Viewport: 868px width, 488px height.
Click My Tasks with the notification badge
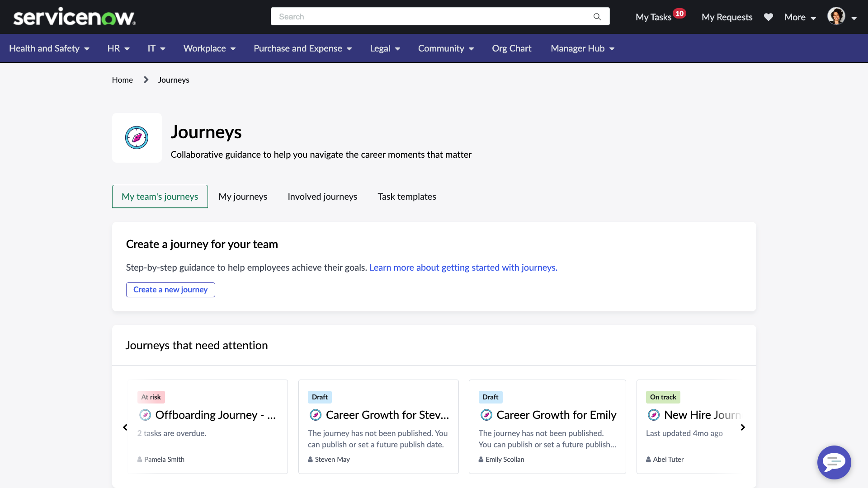[x=653, y=17]
